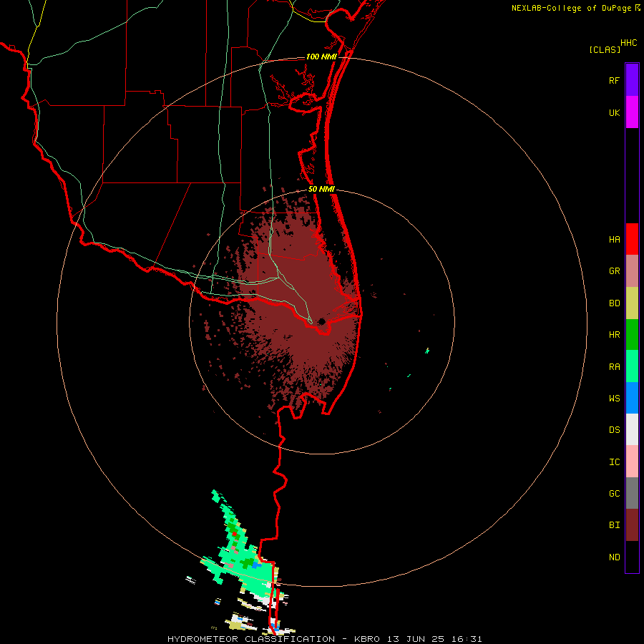The image size is (644, 644).
Task: Click the DS white legend swatch
Action: 632,429
